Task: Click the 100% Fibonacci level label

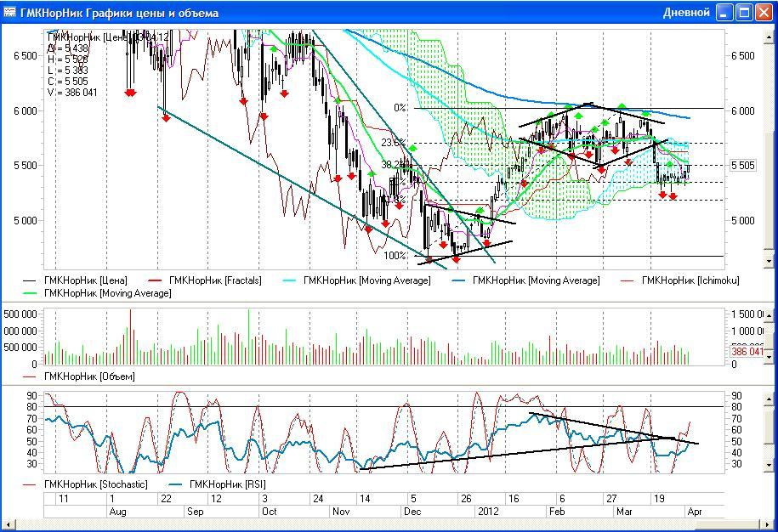Action: click(x=395, y=256)
